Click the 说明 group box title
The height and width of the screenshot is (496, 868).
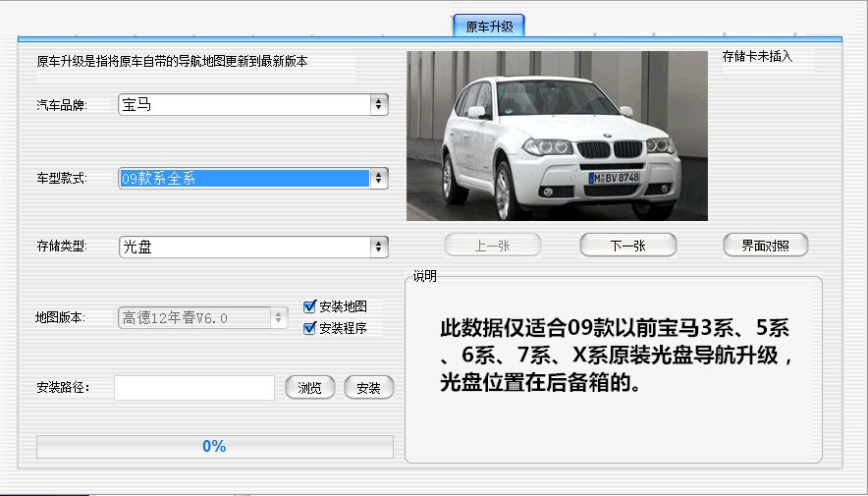tap(424, 276)
